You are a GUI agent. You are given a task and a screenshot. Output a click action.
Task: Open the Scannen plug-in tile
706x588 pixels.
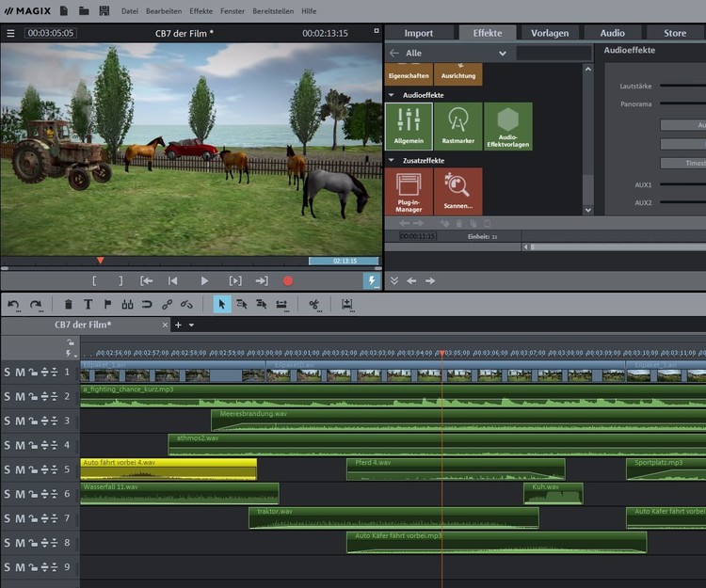pos(458,192)
